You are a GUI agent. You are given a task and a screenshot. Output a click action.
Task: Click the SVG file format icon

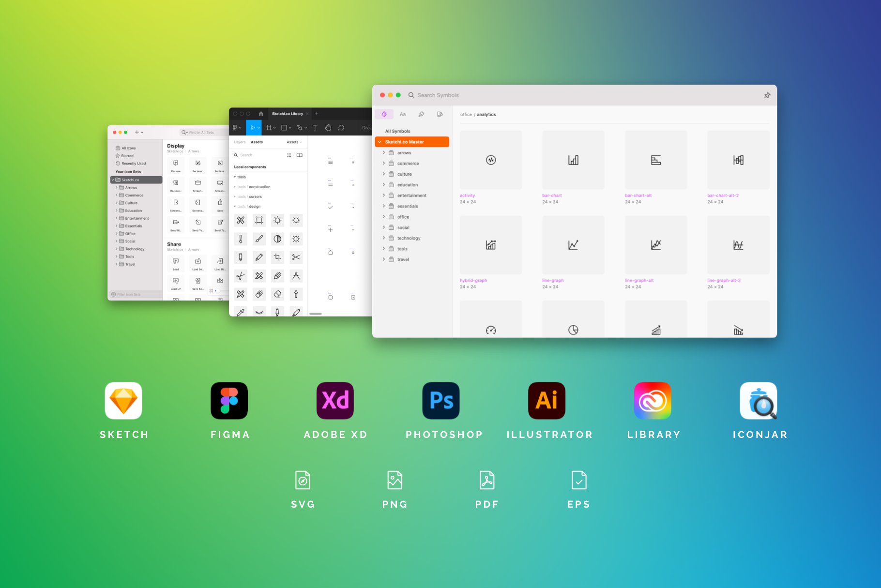coord(303,480)
